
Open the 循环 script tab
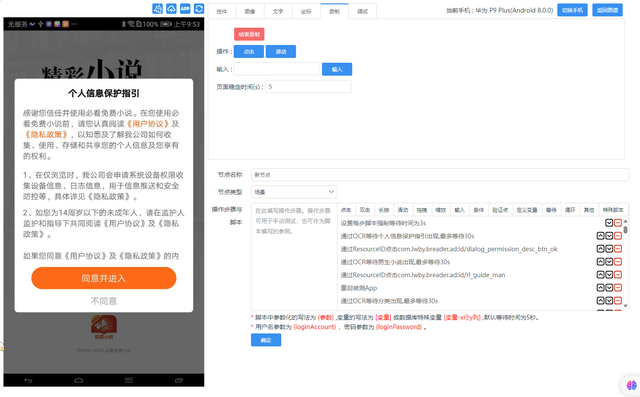(570, 210)
